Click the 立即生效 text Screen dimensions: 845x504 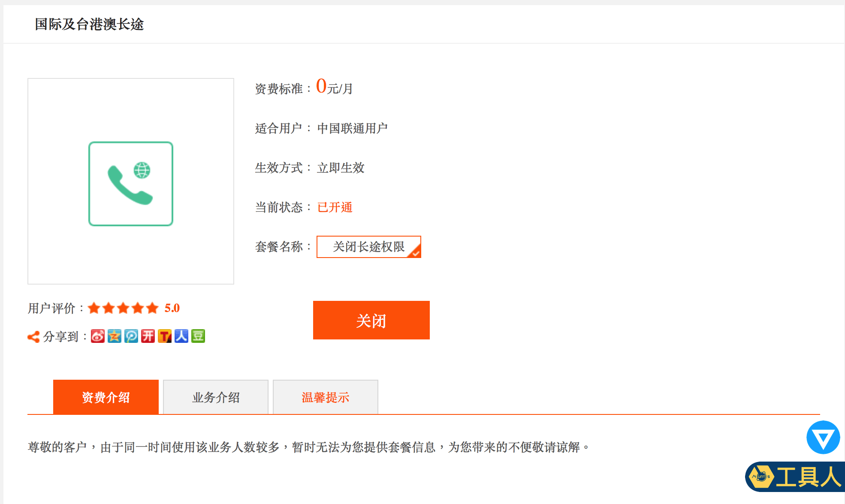341,168
